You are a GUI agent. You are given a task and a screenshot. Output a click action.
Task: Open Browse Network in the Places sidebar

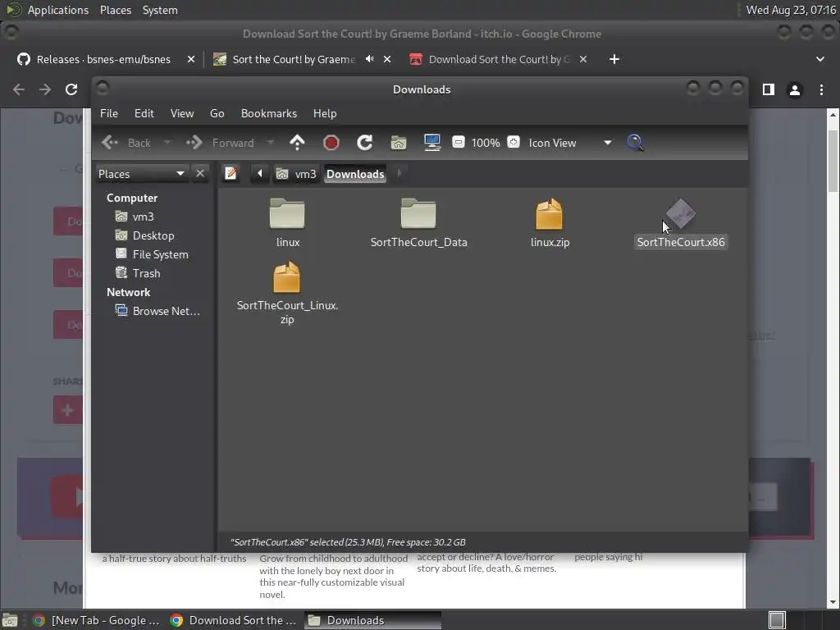(x=166, y=311)
